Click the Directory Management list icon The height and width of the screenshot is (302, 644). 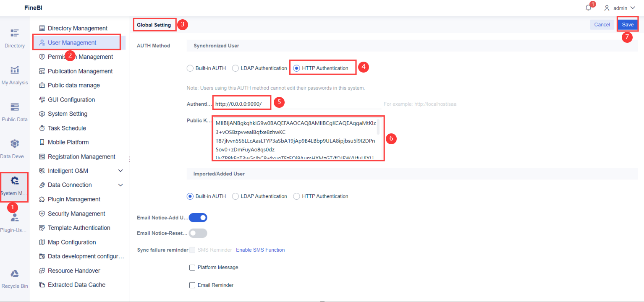[x=42, y=28]
